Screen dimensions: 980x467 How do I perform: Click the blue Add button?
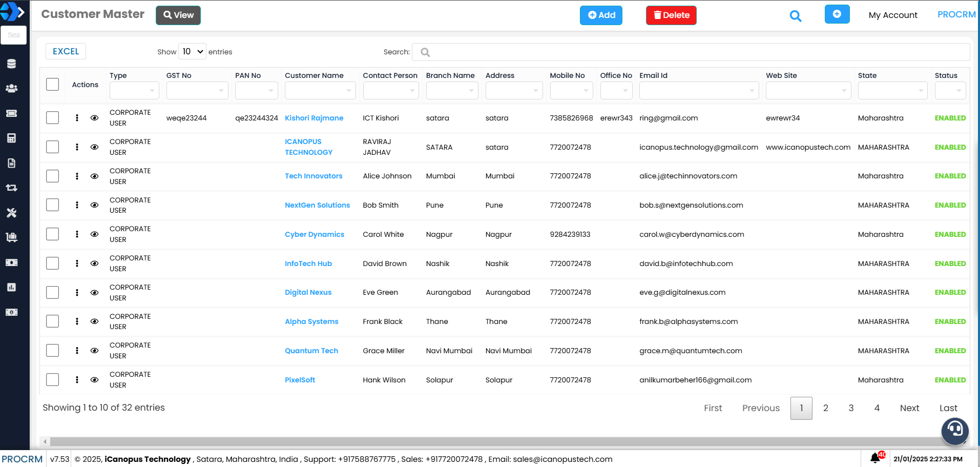(x=601, y=15)
